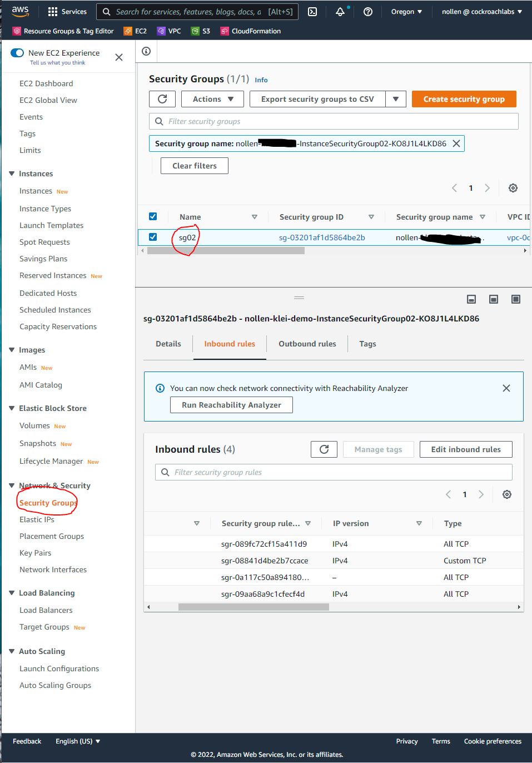
Task: Open VPC shortcut in favorites bar
Action: point(169,31)
